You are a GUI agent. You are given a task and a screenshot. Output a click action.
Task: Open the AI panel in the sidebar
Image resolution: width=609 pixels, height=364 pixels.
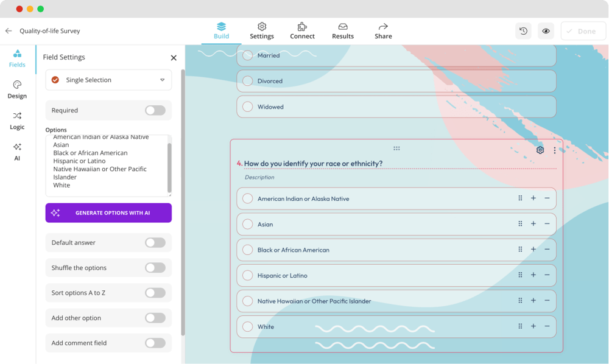[x=17, y=151]
